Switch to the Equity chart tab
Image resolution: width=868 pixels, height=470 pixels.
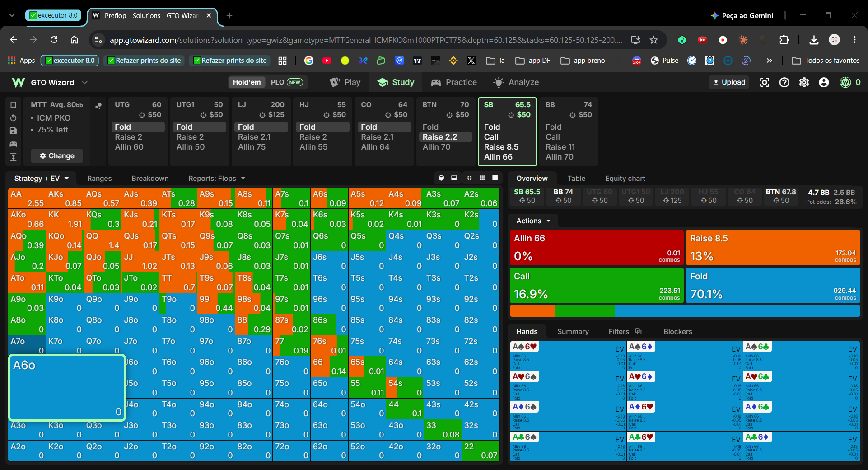[625, 179]
